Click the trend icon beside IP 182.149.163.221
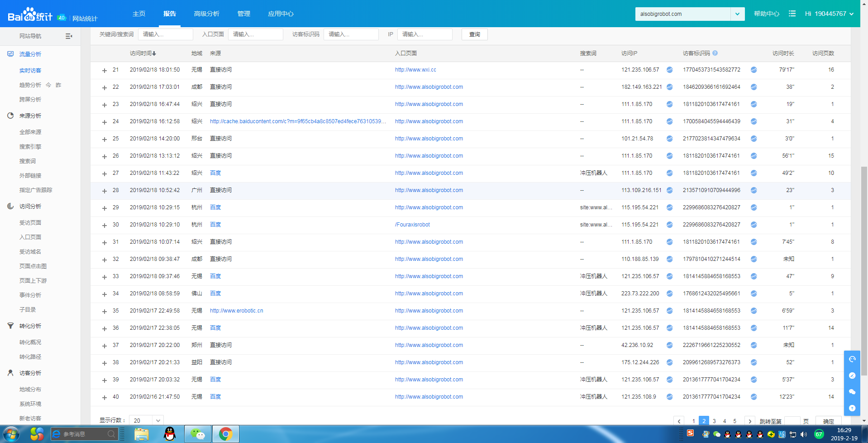This screenshot has width=868, height=443. pos(669,87)
